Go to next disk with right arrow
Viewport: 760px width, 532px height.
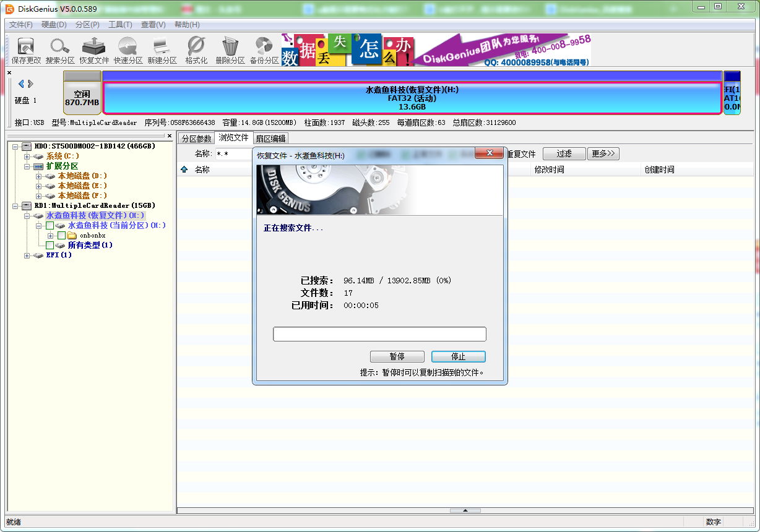point(30,84)
